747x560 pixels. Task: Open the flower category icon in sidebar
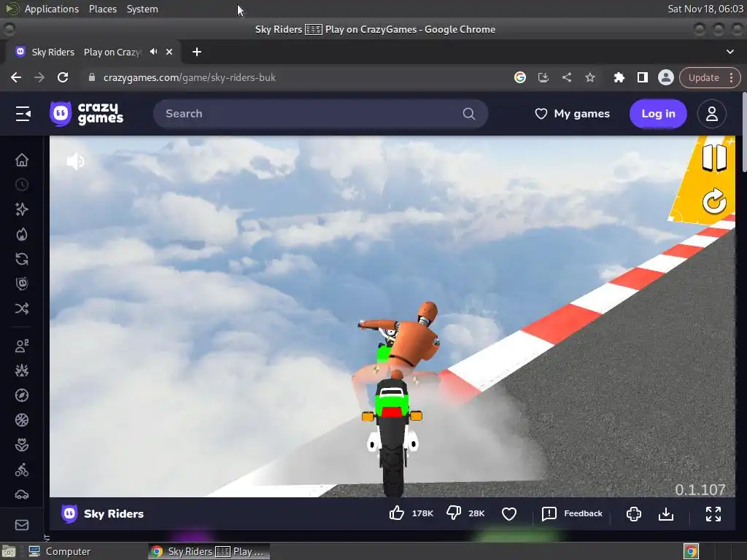click(22, 445)
